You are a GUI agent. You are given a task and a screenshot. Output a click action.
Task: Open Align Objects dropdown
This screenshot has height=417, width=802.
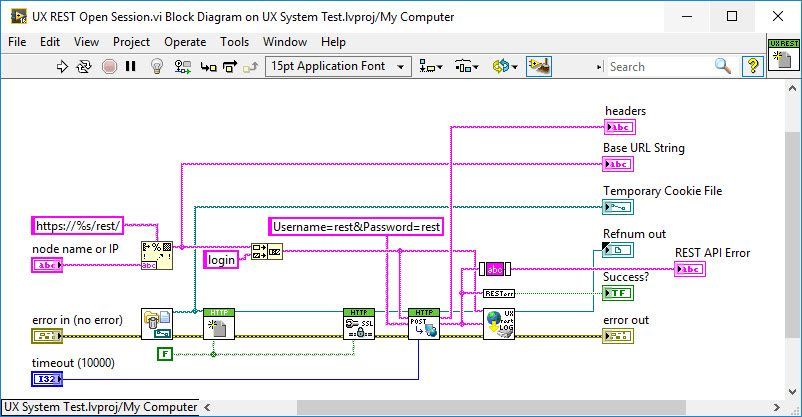point(431,67)
